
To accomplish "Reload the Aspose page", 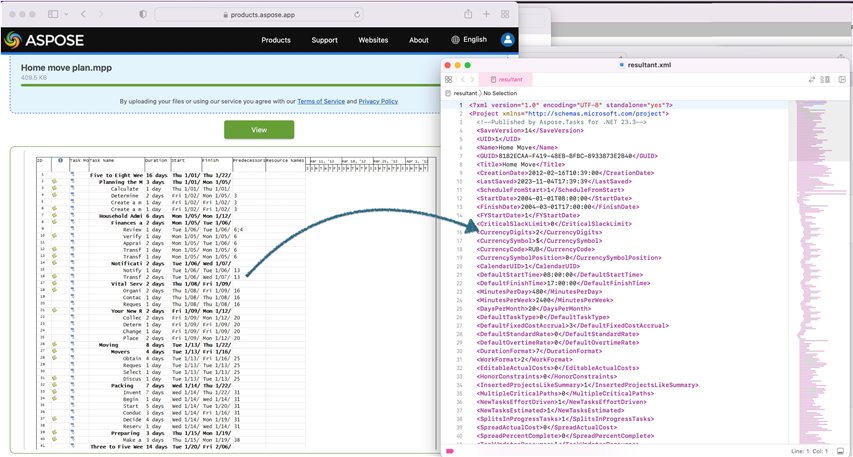I will (357, 15).
